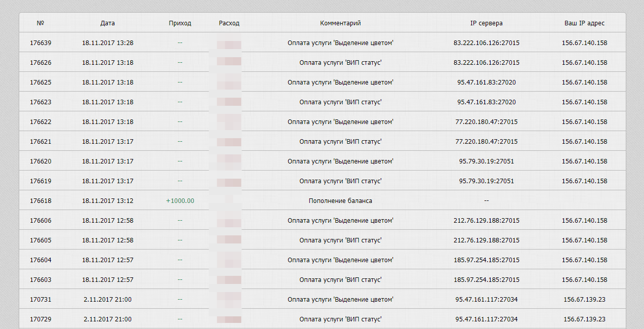
Task: Select transaction number 170731
Action: (x=41, y=300)
